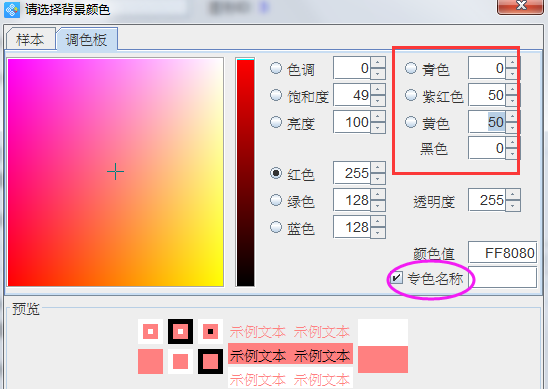Viewport: 548px width, 389px height.
Task: Select the 亮度 radio button
Action: click(276, 122)
